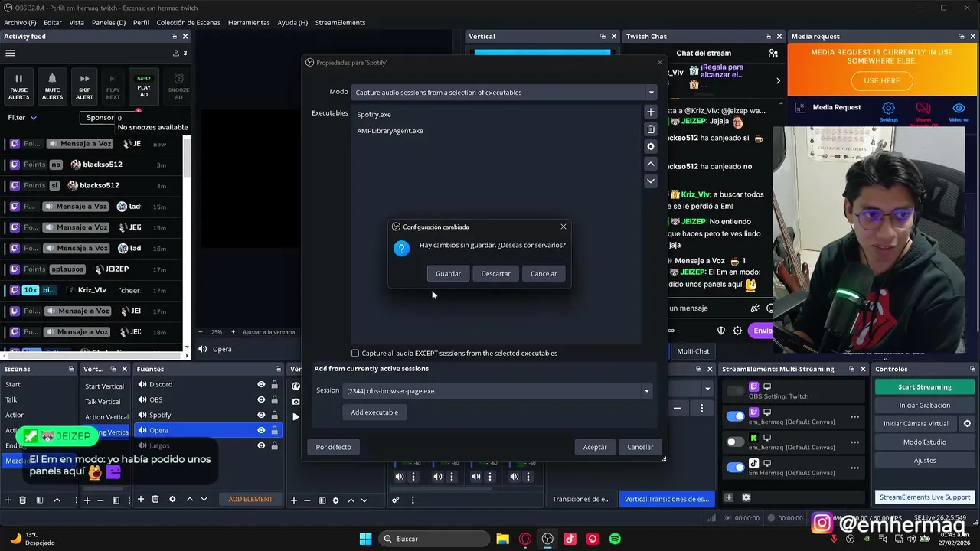Click Guardar in the unsaved changes dialog
Image resolution: width=980 pixels, height=551 pixels.
448,273
